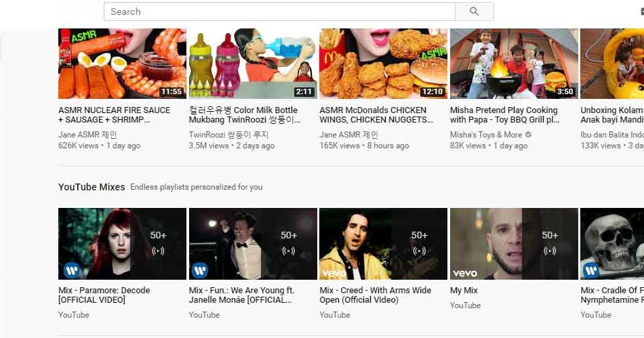Click ASMR McDonalds CHICKEN WINGS title

point(376,115)
